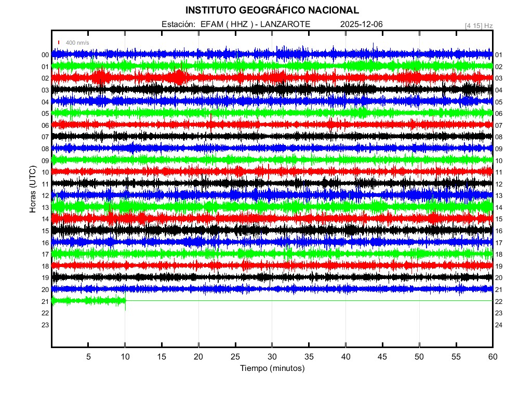Click the flat green 21h line at minute 35
The height and width of the screenshot is (399, 532).
pos(309,300)
